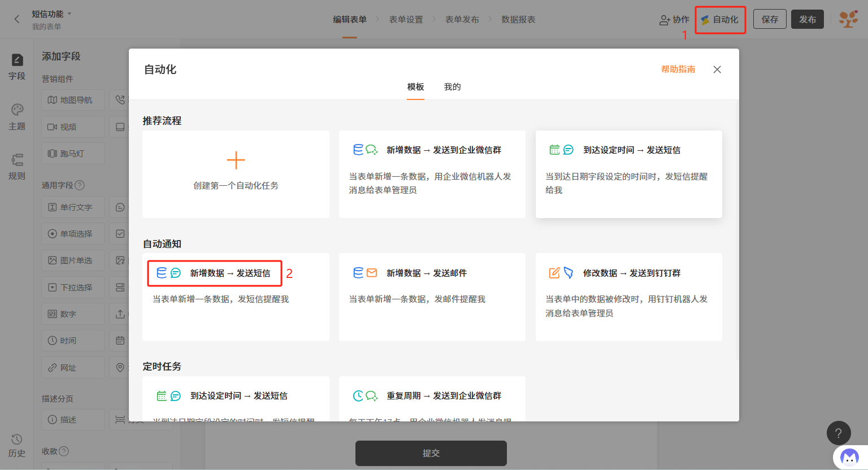Add 网址 URL field
868x470 pixels.
pyautogui.click(x=73, y=368)
